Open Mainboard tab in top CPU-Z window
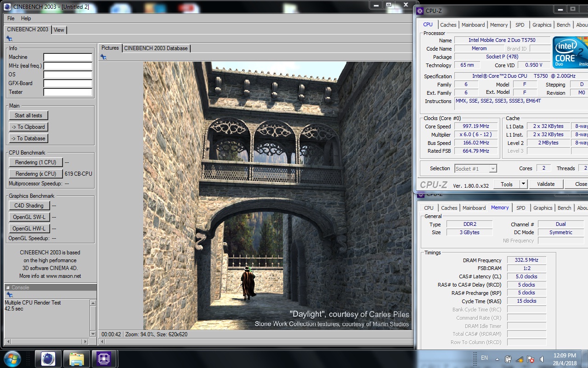Image resolution: width=588 pixels, height=368 pixels. [473, 25]
